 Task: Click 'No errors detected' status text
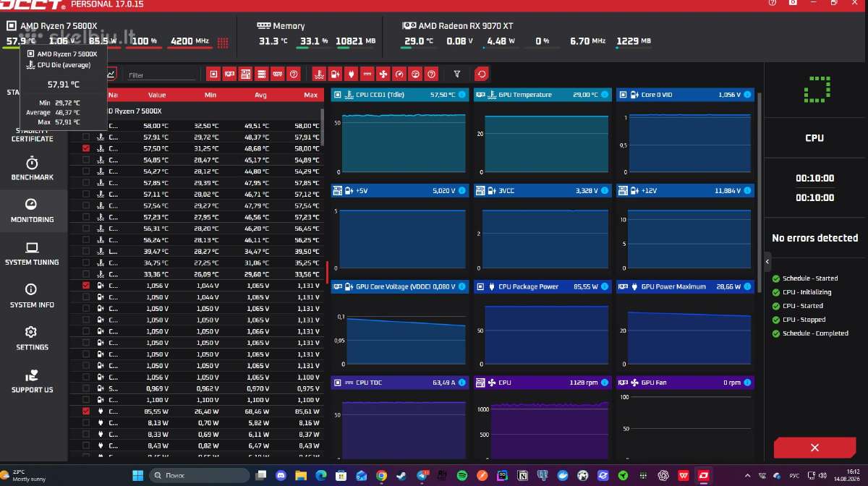[814, 238]
